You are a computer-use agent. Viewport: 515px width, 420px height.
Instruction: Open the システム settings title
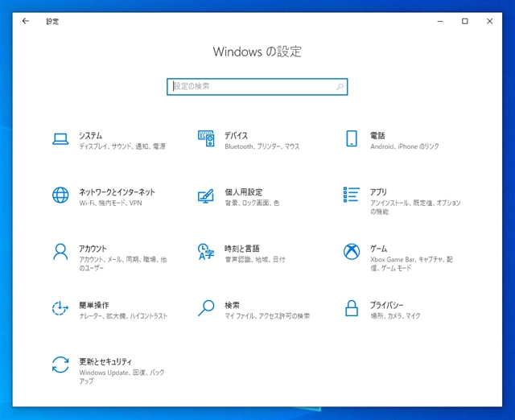[90, 136]
